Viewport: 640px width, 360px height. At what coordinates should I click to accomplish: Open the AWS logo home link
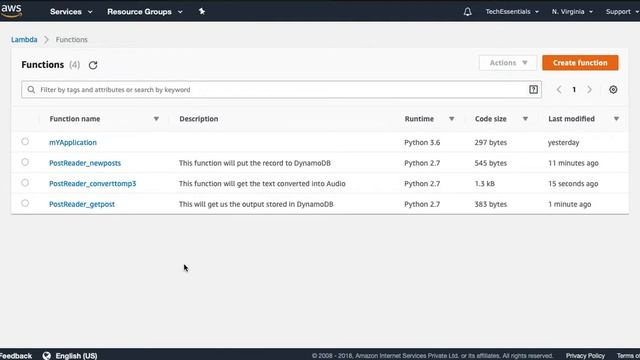tap(11, 11)
